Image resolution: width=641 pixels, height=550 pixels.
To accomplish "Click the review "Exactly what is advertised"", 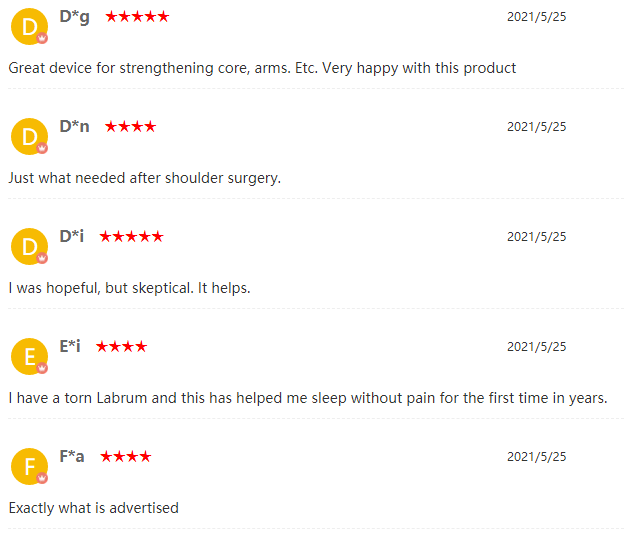I will pyautogui.click(x=94, y=508).
